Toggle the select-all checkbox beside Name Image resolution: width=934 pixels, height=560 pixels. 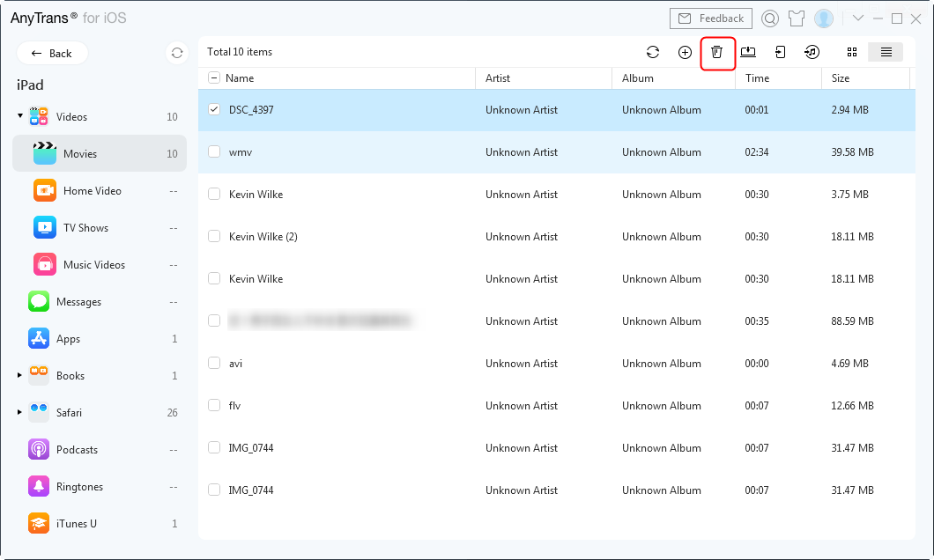click(x=214, y=78)
